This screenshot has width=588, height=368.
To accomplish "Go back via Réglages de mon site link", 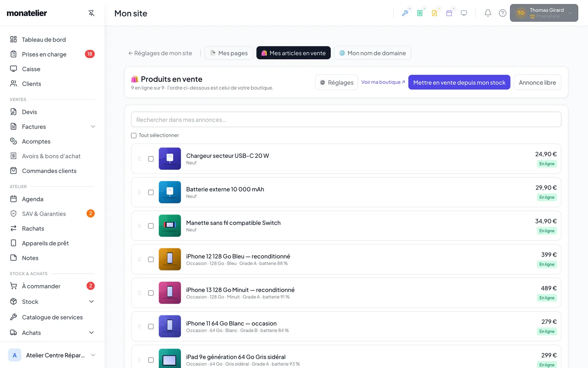I will [160, 53].
